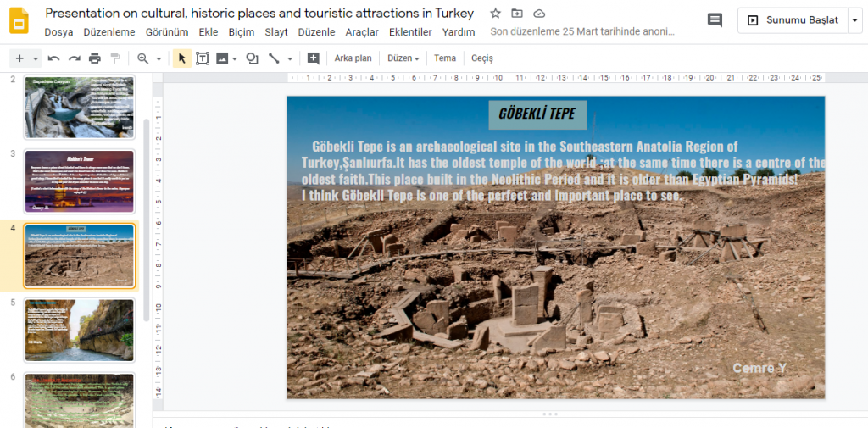868x428 pixels.
Task: Open Görünüm menu
Action: point(167,32)
